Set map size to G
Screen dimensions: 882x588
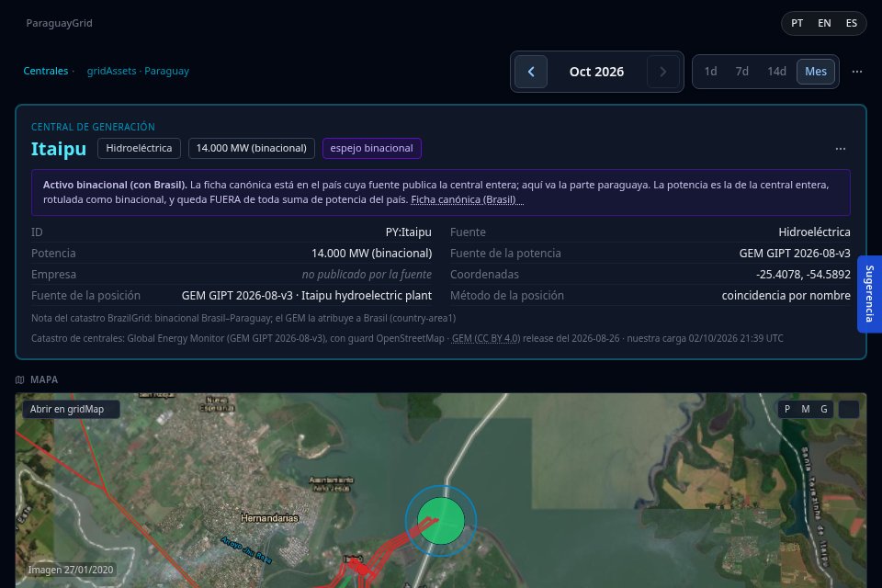tap(824, 409)
